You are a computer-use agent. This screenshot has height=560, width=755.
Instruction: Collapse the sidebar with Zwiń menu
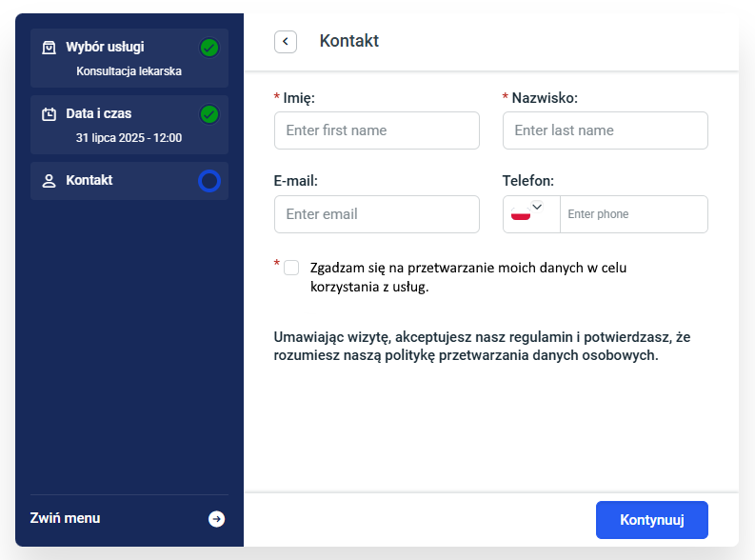(x=66, y=518)
